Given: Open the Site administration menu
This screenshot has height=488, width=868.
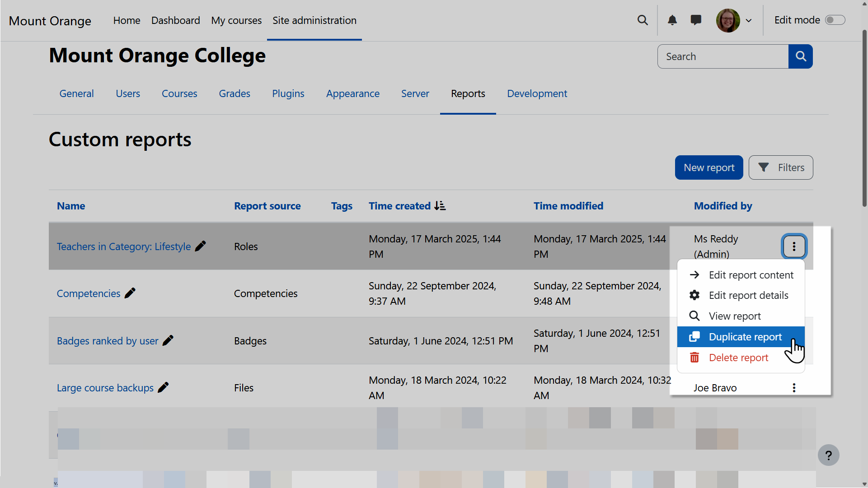Looking at the screenshot, I should click(314, 20).
